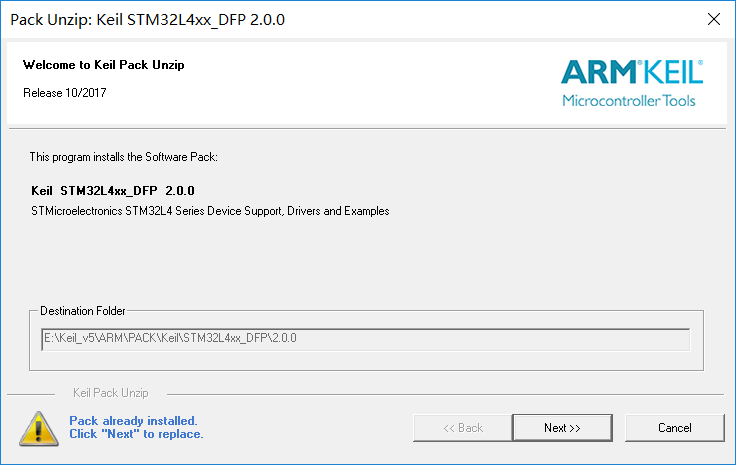
Task: Click the KEIL portion of the logo
Action: [672, 72]
